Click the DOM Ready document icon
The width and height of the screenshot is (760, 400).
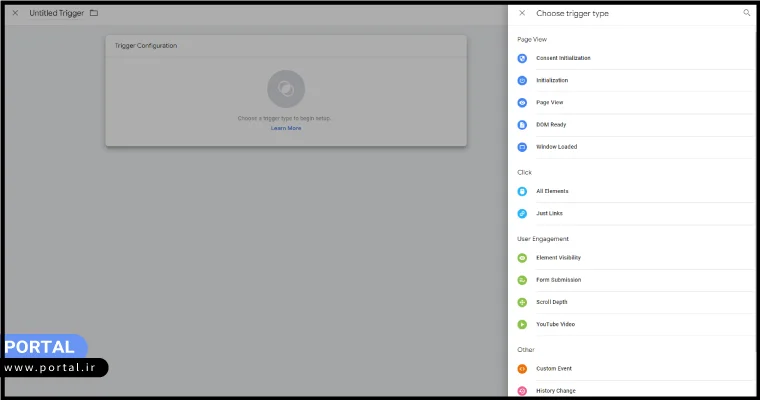pos(522,125)
